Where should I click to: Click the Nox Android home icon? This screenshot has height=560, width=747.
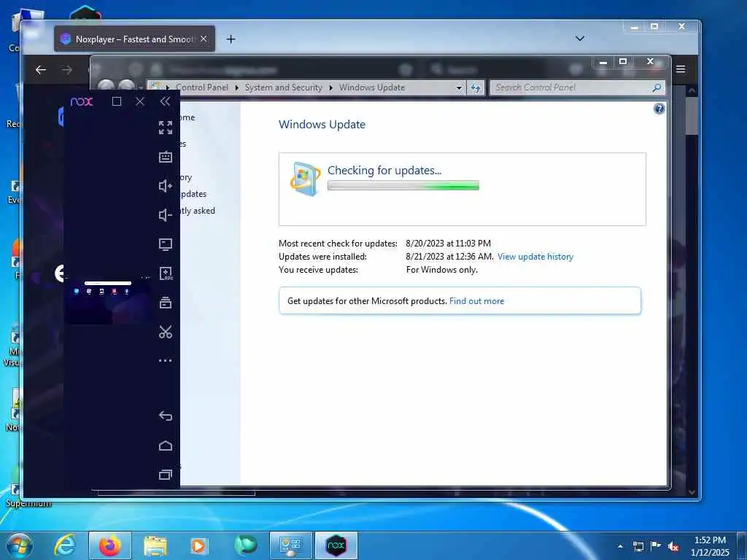pyautogui.click(x=166, y=446)
